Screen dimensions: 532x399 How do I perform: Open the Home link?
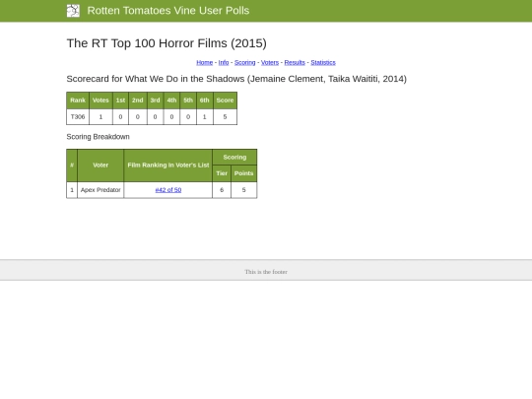(204, 62)
